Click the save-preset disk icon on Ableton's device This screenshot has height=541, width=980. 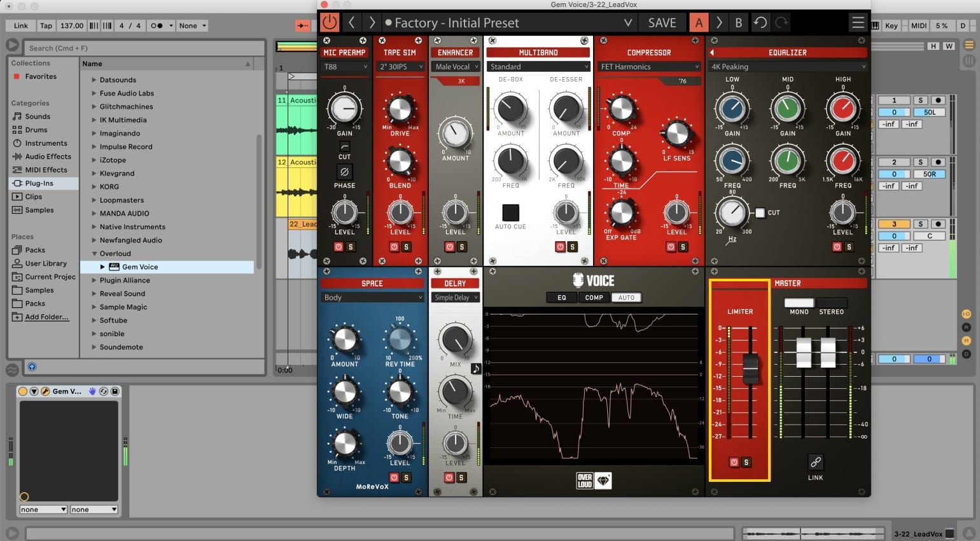coord(115,391)
